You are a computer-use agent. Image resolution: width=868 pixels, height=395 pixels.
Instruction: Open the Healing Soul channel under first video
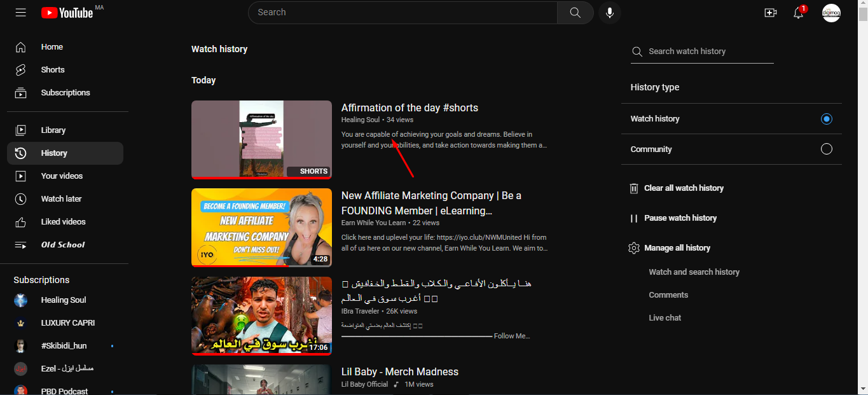(361, 120)
